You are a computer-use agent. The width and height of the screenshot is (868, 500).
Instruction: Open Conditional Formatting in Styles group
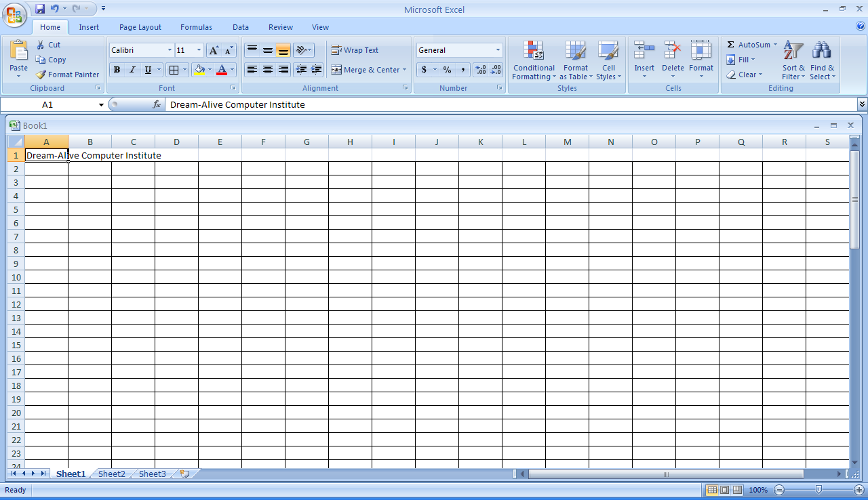[x=534, y=60]
